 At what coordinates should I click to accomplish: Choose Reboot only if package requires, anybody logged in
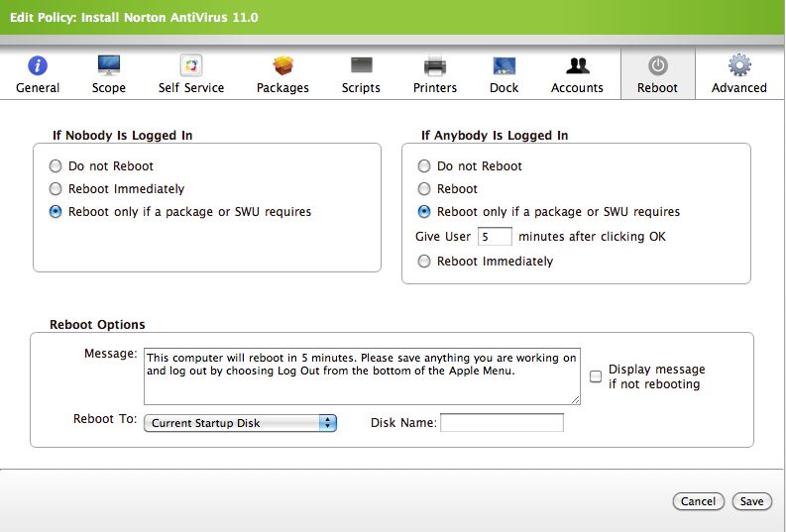tap(424, 211)
